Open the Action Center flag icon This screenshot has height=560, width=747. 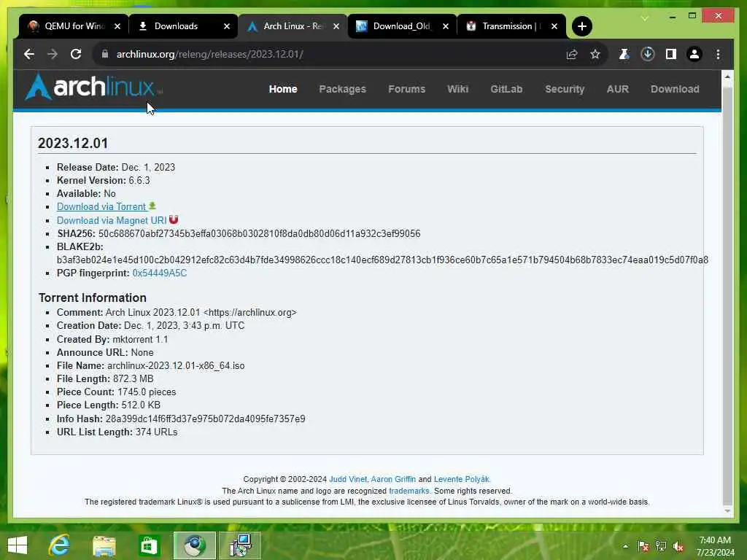click(x=643, y=547)
